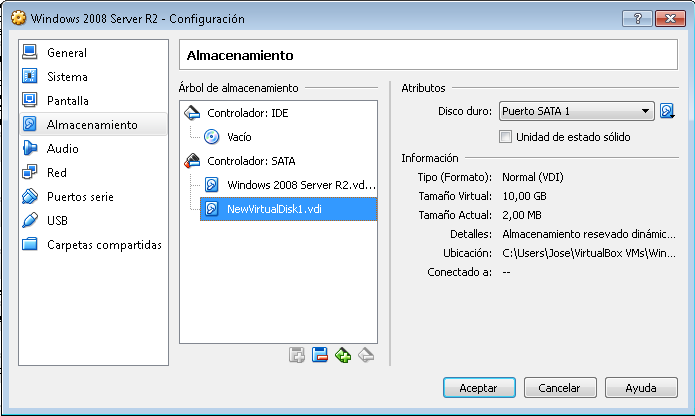Screen dimensions: 695x416
Task: Select Carpetas compartidas category
Action: 104,245
